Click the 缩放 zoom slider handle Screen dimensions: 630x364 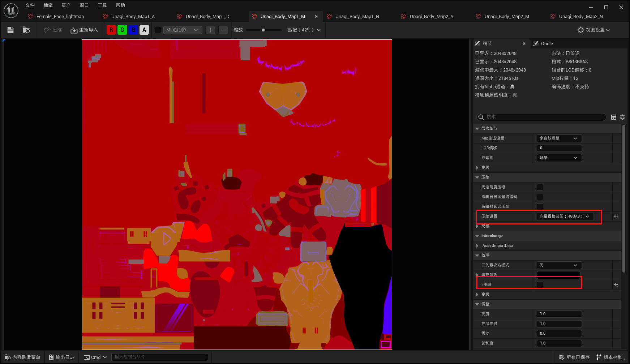coord(263,30)
